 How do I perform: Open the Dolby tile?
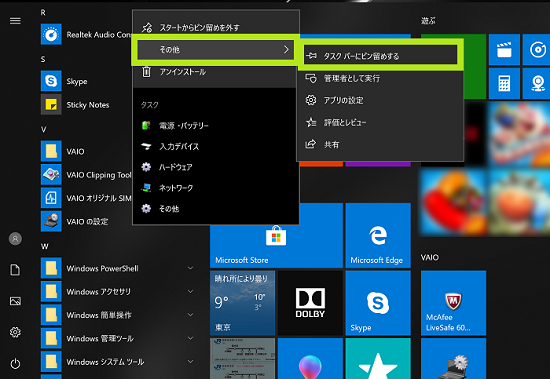310,303
